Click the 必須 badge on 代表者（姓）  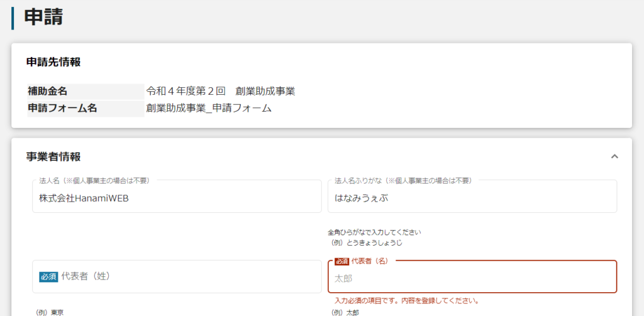(x=48, y=276)
